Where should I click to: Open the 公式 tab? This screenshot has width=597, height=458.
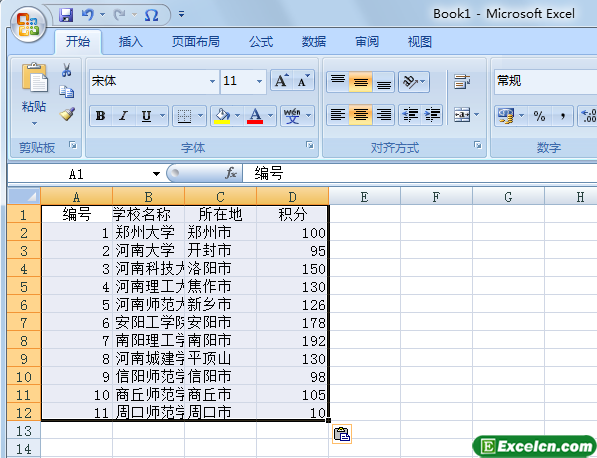(261, 41)
